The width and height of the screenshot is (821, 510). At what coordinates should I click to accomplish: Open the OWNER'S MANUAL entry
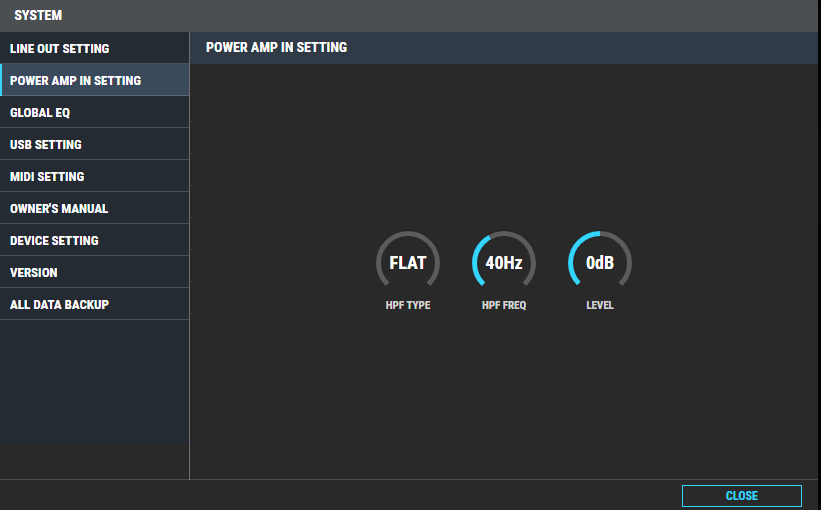click(x=94, y=208)
